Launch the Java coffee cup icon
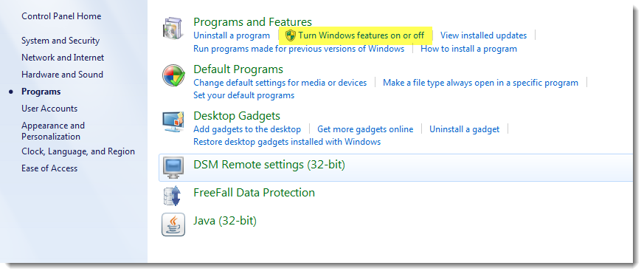Screen dimensions: 644x274 tap(173, 225)
